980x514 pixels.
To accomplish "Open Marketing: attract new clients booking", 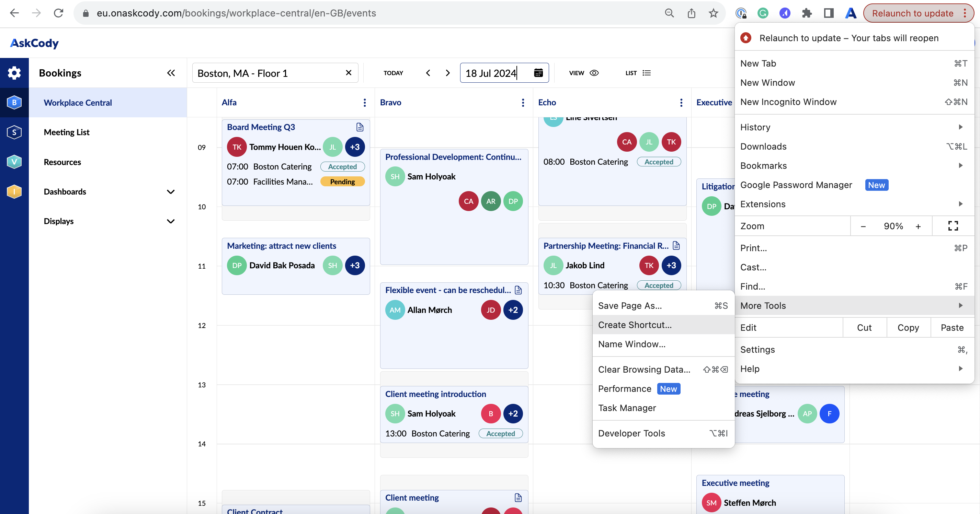I will pos(296,266).
